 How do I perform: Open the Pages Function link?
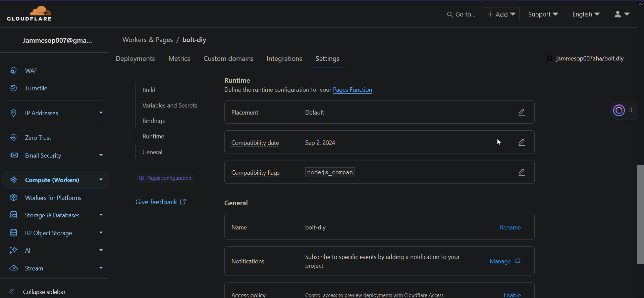(x=353, y=90)
